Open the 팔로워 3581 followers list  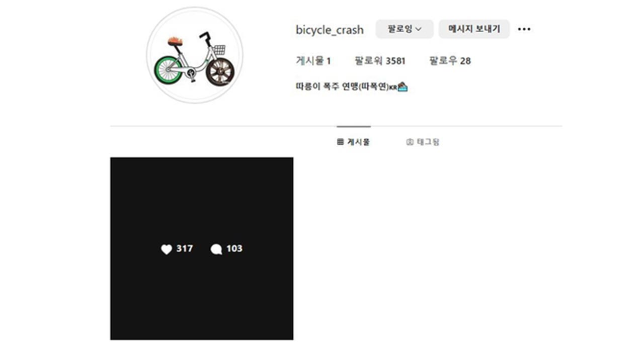380,61
